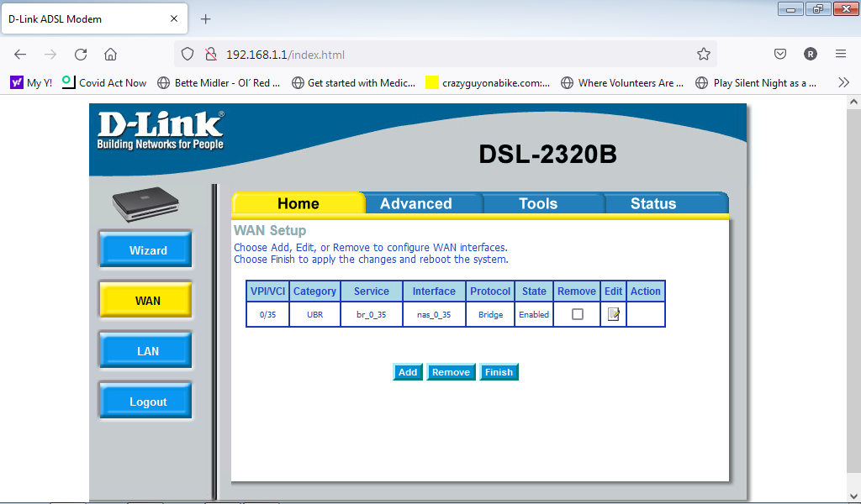Viewport: 861px width, 504px height.
Task: Open Get started with Medic... bookmark
Action: pos(354,83)
